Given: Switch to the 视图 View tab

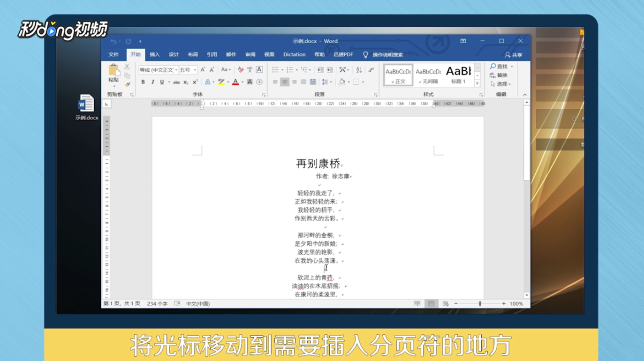Looking at the screenshot, I should 269,55.
